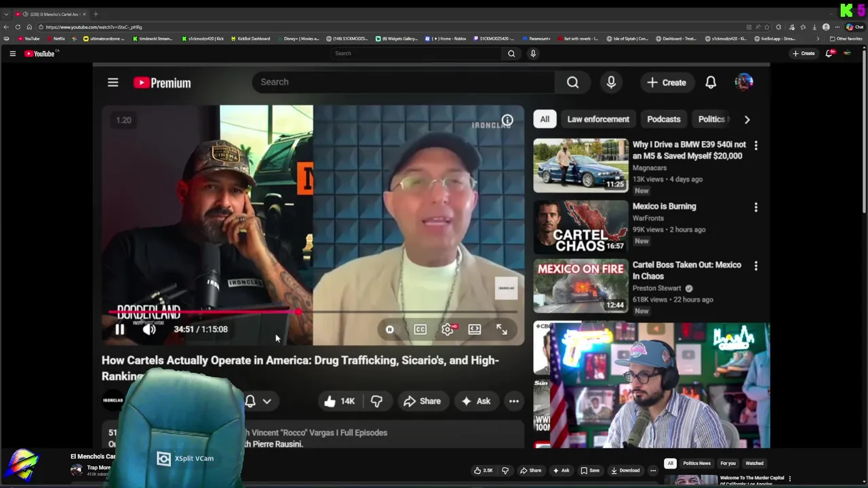868x488 pixels.
Task: Click the large microphone voice search button
Action: tap(611, 82)
